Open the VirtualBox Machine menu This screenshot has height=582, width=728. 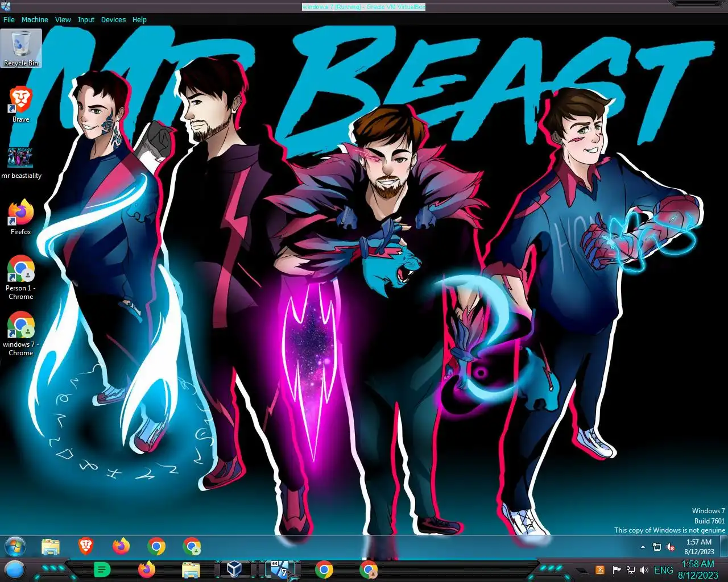35,19
